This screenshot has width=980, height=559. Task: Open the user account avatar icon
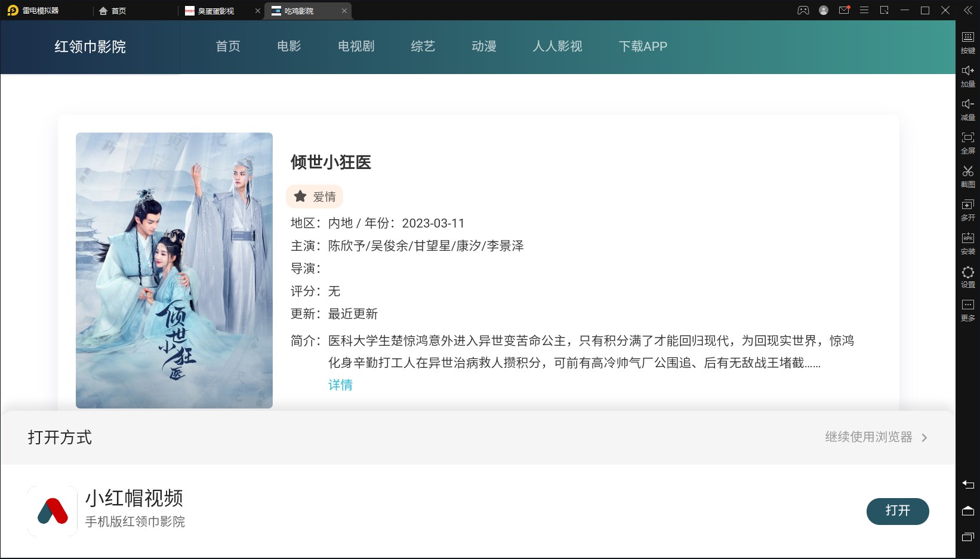(824, 10)
